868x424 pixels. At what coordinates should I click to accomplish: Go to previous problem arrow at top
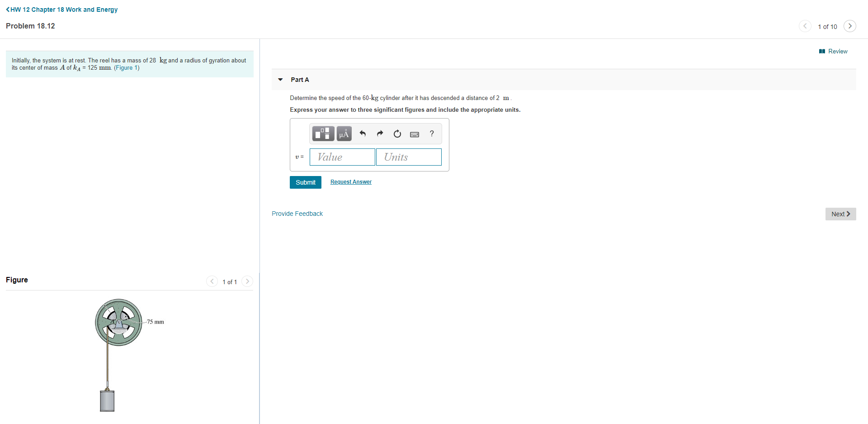click(x=805, y=26)
